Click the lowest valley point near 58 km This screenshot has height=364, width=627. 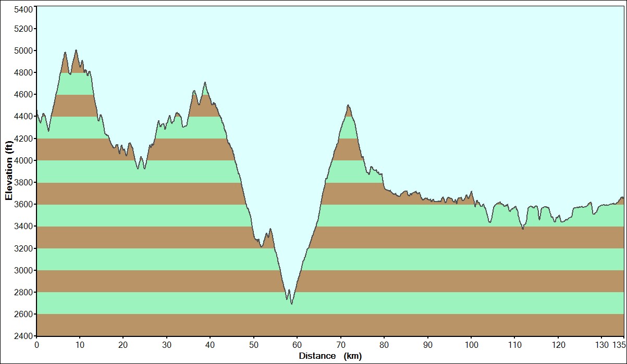click(291, 304)
